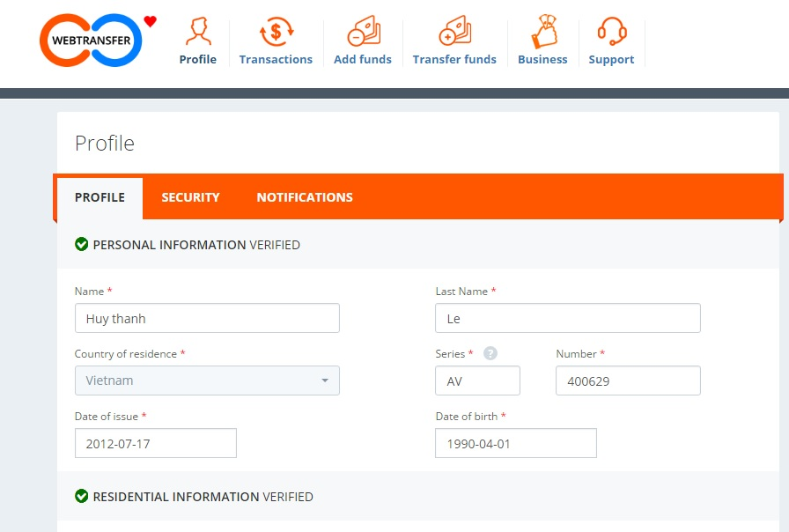Switch to the Security tab
Image resolution: width=789 pixels, height=532 pixels.
(x=190, y=197)
